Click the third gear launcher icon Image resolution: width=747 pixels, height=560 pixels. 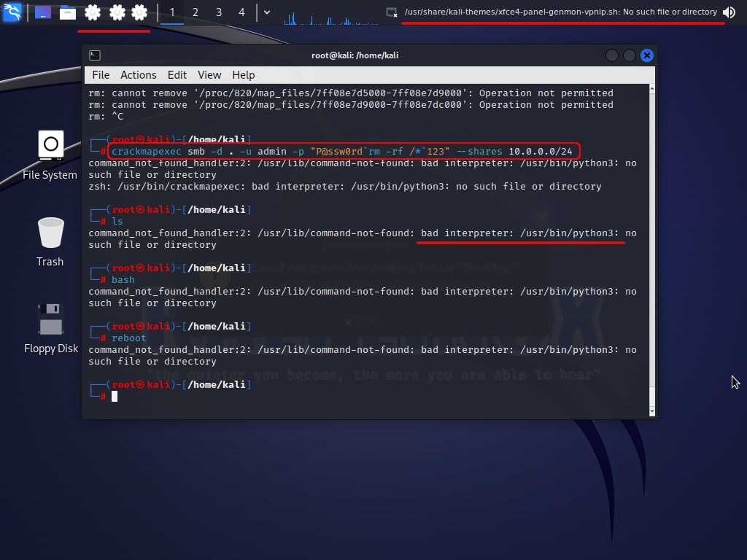(139, 12)
